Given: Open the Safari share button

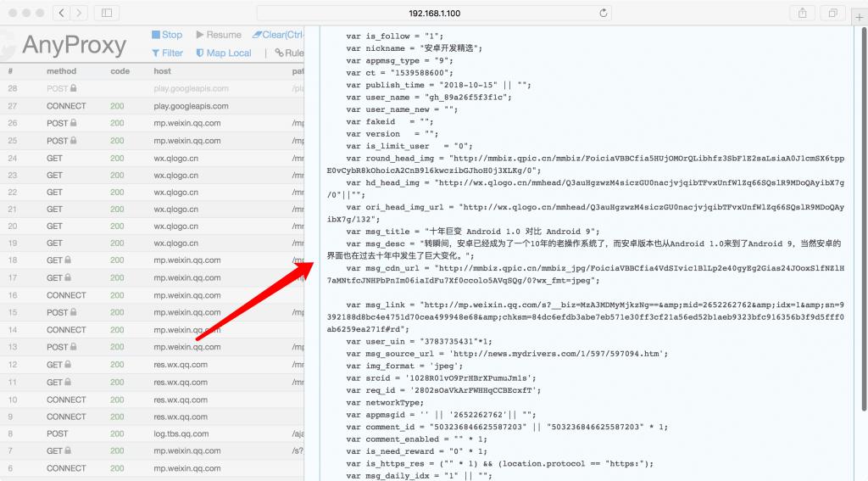Looking at the screenshot, I should (803, 13).
